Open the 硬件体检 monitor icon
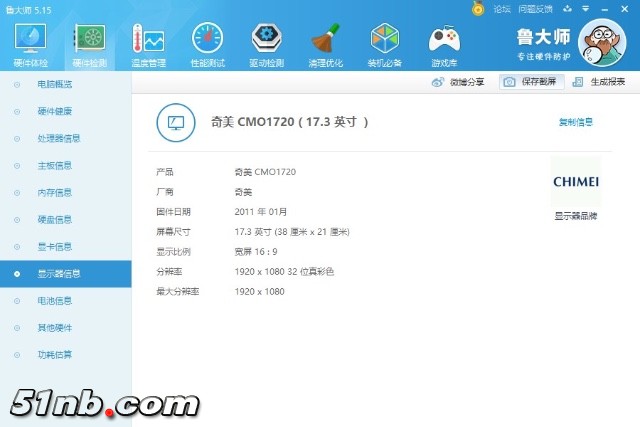This screenshot has width=640, height=427. coord(30,38)
